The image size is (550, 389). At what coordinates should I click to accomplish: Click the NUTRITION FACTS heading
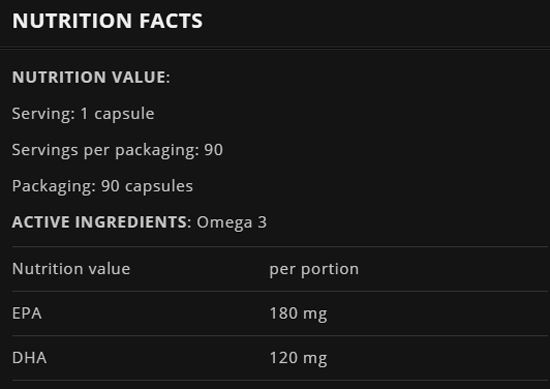(x=107, y=21)
